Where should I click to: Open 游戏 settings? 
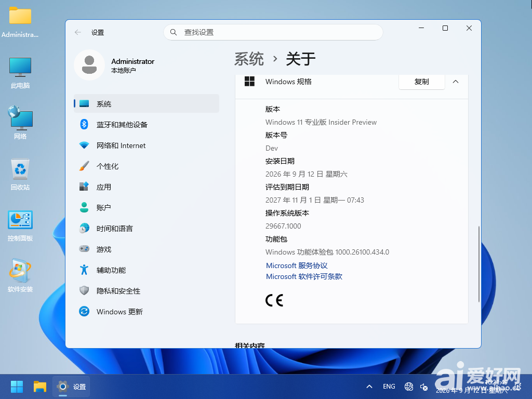tap(146, 249)
